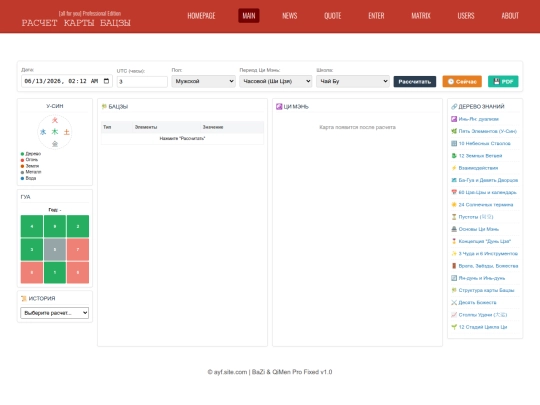The image size is (540, 405).
Task: Open the ENTER navigation item
Action: point(376,16)
